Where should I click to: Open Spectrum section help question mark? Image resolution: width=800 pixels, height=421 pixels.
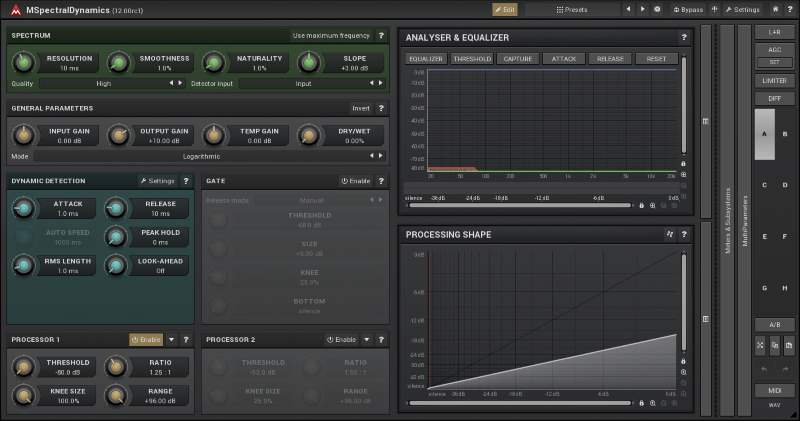pyautogui.click(x=381, y=35)
